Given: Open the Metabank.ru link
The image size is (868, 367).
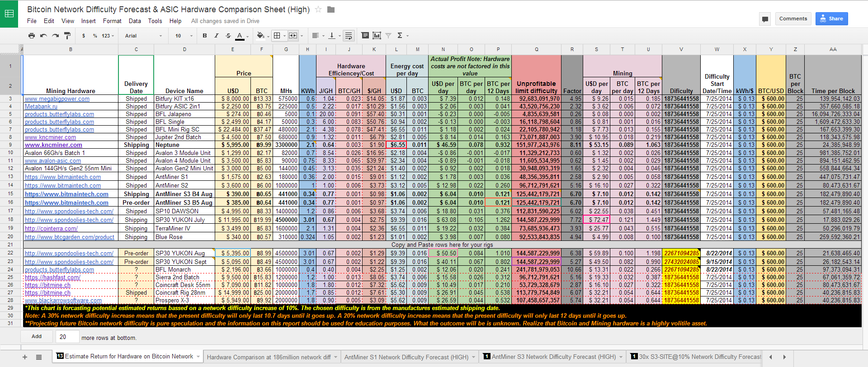Looking at the screenshot, I should click(41, 107).
